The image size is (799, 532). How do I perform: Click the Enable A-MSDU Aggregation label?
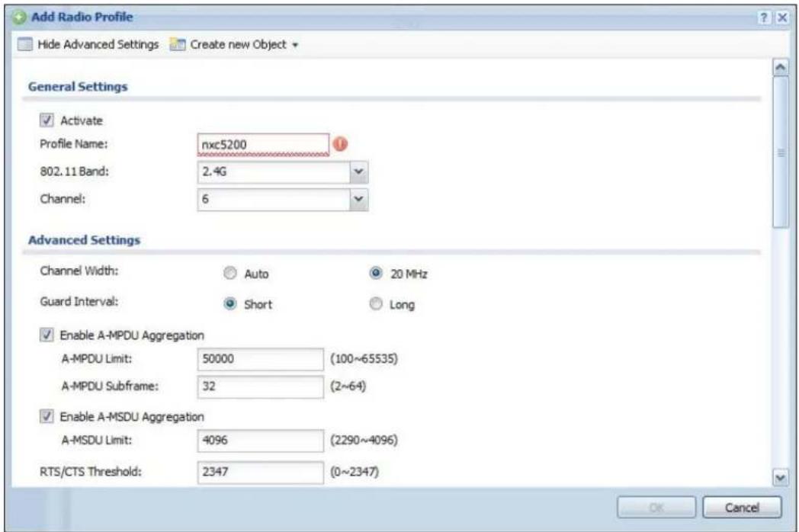click(132, 417)
